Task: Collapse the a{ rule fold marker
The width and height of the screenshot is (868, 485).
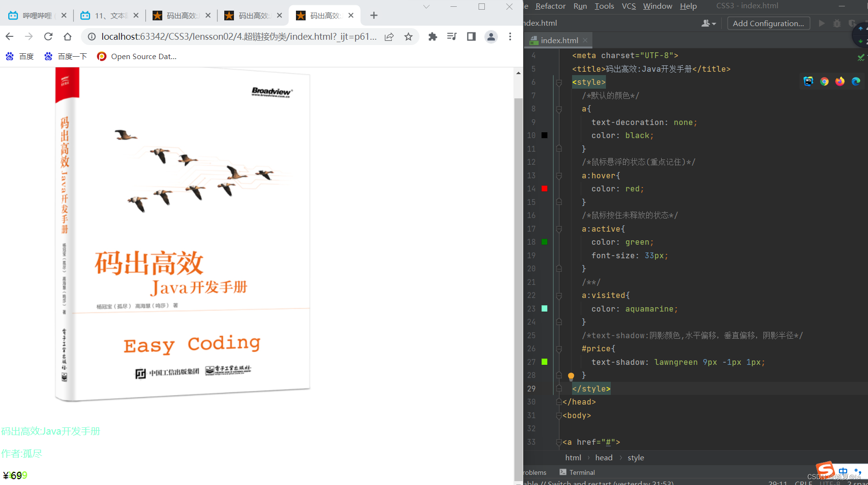Action: tap(559, 109)
